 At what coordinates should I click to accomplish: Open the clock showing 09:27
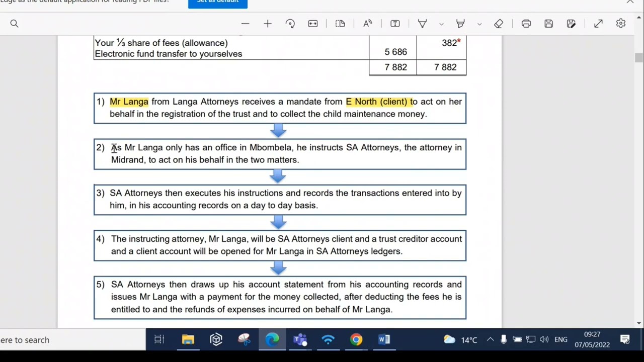tap(592, 340)
